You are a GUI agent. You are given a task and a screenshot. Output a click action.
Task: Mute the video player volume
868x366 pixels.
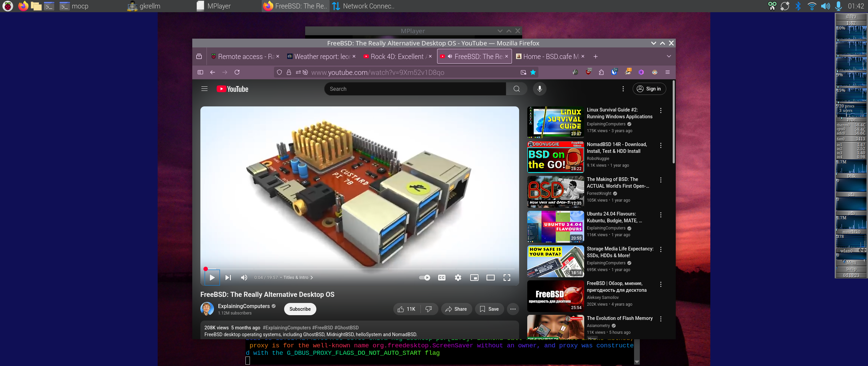pyautogui.click(x=244, y=278)
